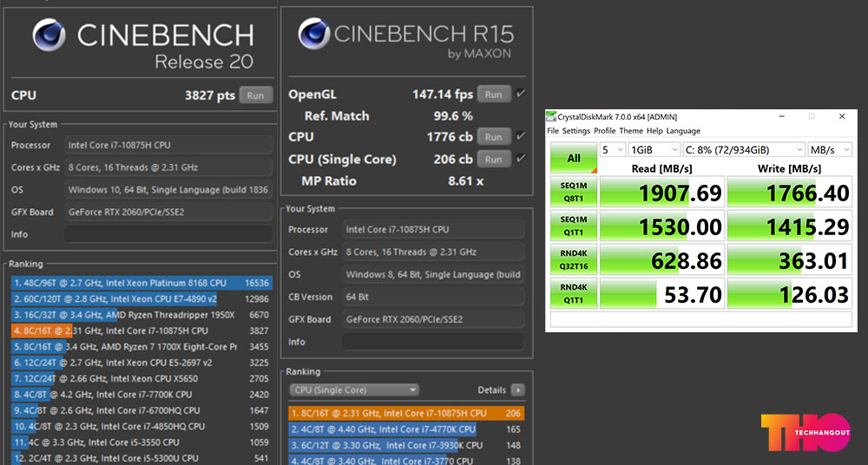Select the AMD Ryzen Threadripper 1950X row
This screenshot has height=465, width=868.
(x=141, y=315)
